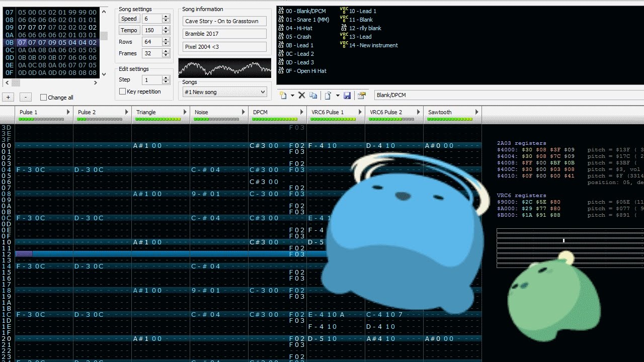Increase the Step value with the up arrow

coord(166,77)
